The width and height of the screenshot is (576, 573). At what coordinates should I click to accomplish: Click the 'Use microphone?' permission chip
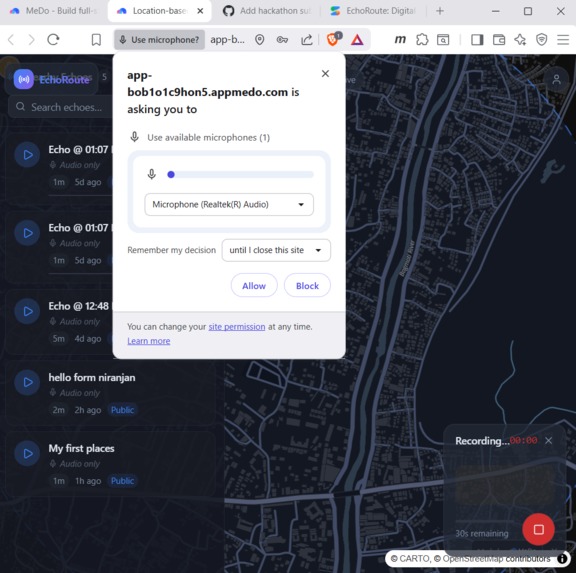[159, 40]
